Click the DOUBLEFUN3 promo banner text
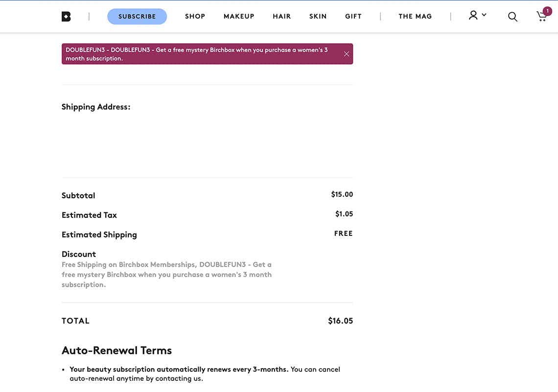 click(x=197, y=54)
